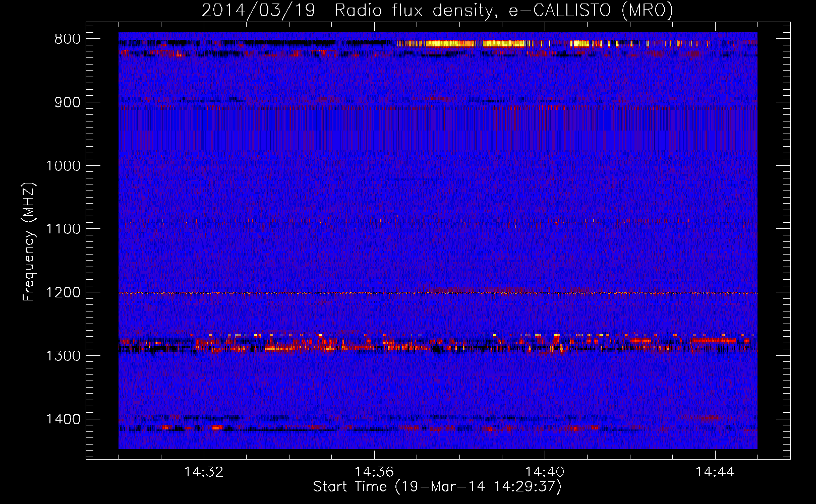Viewport: 816px width, 504px height.
Task: Click the 1300 frequency tick label
Action: point(63,356)
